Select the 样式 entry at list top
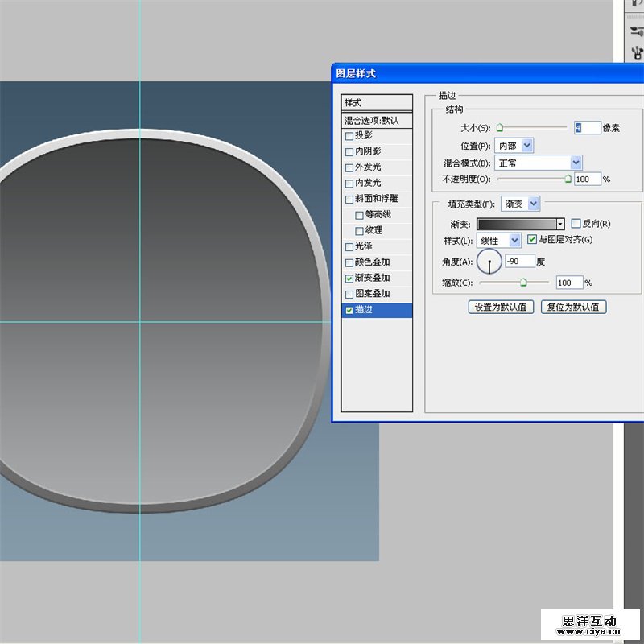Viewport: 644px width, 644px height. [377, 103]
